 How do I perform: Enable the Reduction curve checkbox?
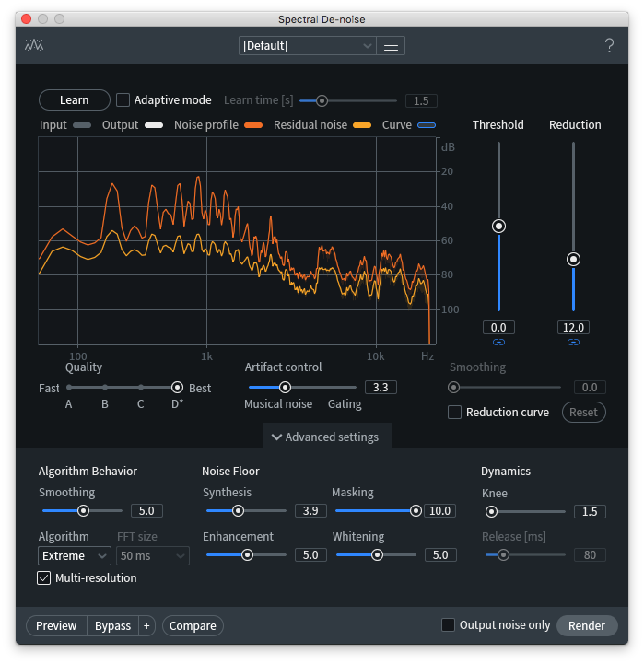pos(454,413)
